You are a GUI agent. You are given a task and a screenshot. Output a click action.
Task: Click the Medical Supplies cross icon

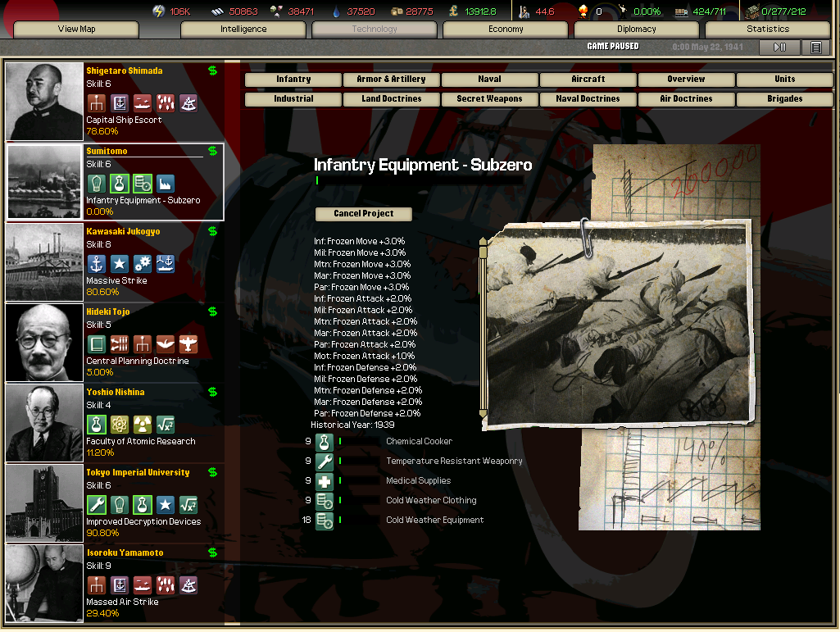click(x=325, y=481)
